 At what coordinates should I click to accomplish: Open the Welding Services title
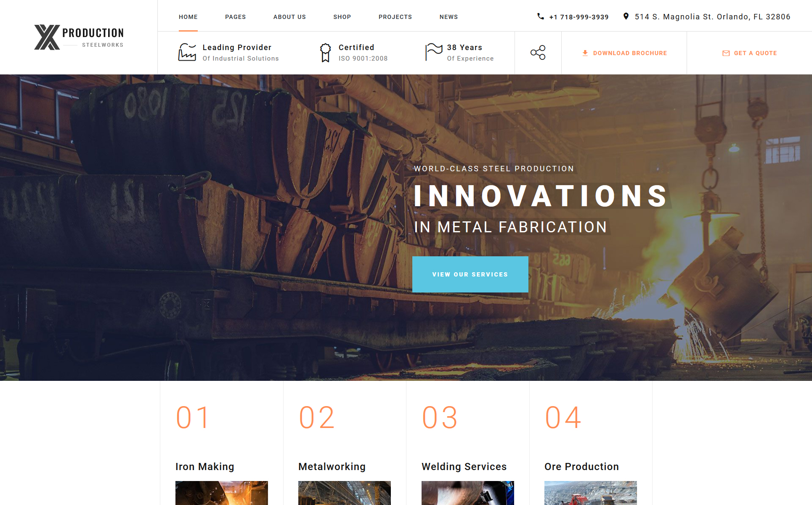pyautogui.click(x=464, y=467)
